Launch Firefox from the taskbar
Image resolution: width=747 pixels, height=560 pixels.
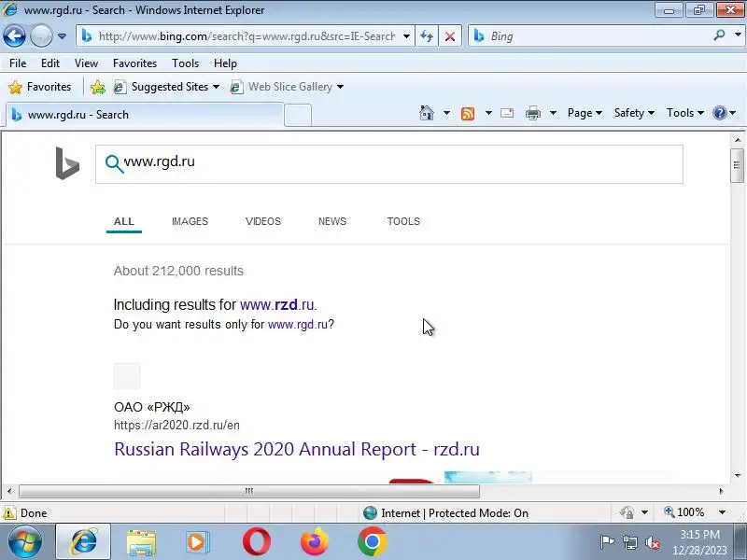(x=315, y=542)
